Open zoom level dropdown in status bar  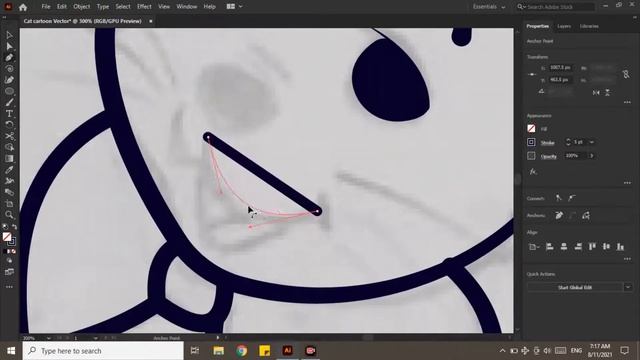[48, 338]
